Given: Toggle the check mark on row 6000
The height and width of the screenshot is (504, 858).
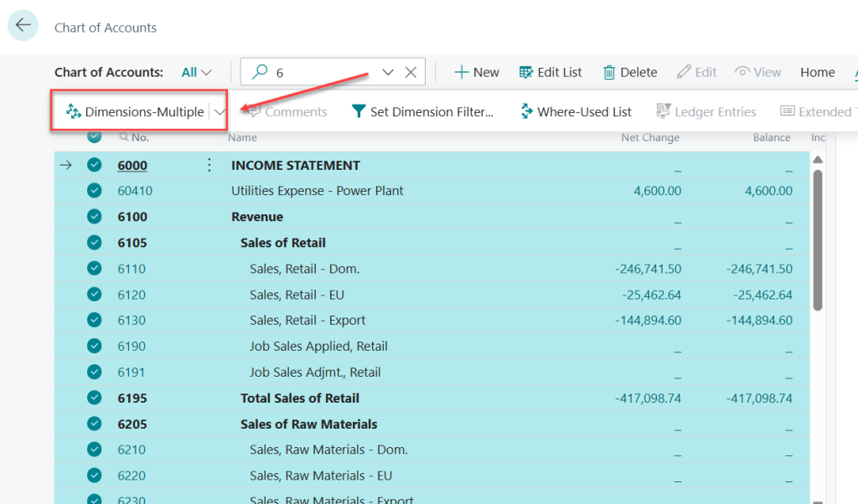Looking at the screenshot, I should 95,165.
